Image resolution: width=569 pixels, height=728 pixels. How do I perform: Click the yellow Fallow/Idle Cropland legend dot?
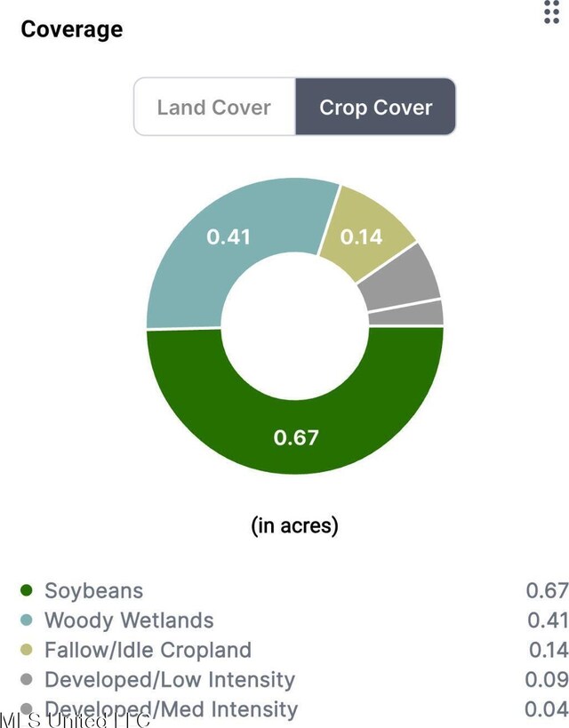coord(27,650)
